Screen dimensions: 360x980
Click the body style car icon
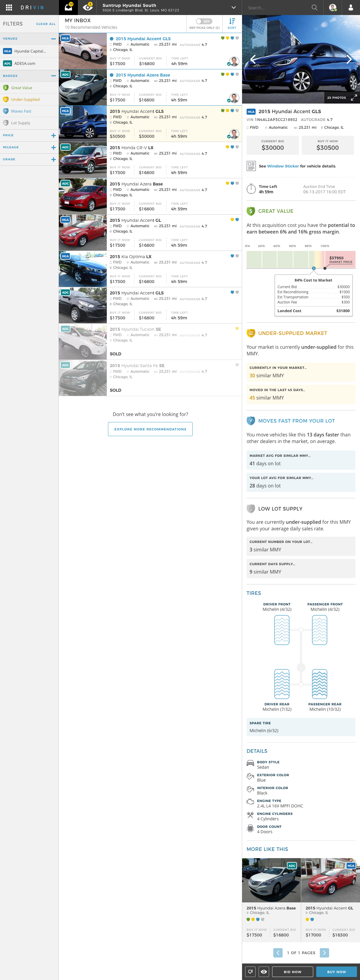pos(250,763)
